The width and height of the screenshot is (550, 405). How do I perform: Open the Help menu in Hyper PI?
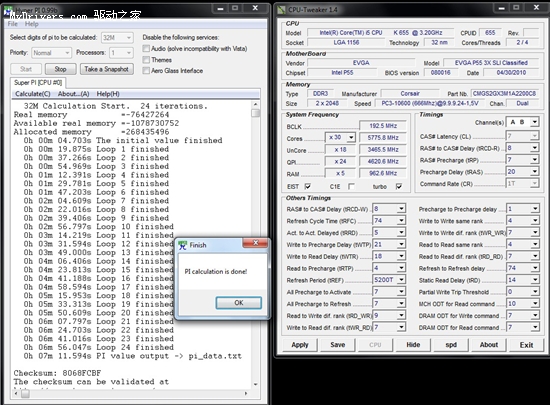32,24
